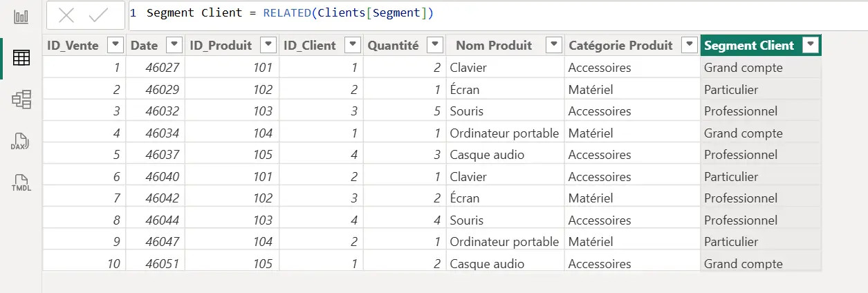Switch to the Table view icon
The height and width of the screenshot is (293, 868).
click(x=21, y=58)
